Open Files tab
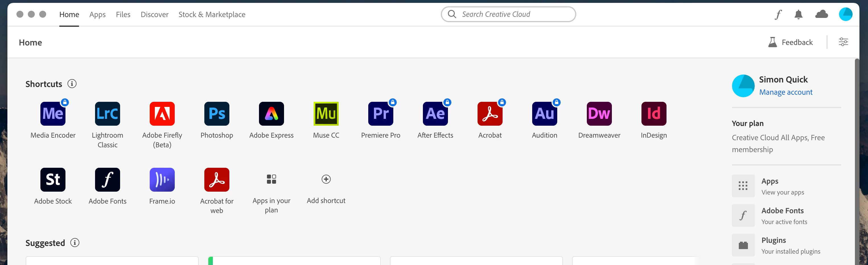Image resolution: width=868 pixels, height=265 pixels. pyautogui.click(x=123, y=15)
